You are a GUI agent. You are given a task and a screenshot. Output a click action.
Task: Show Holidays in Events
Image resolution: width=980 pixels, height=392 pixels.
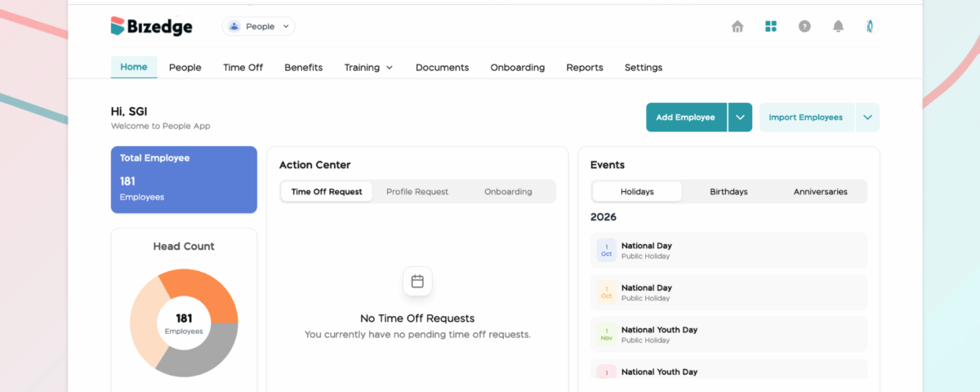[x=637, y=192]
